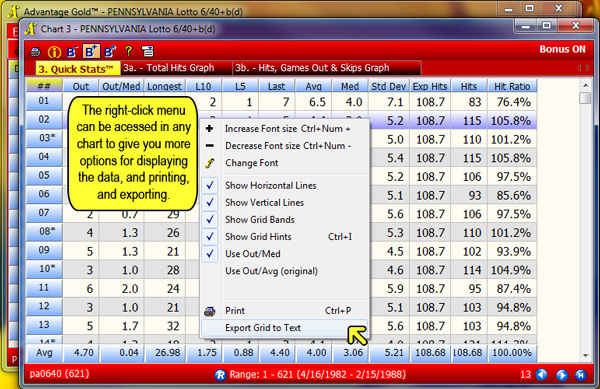Click the L10 column header
Screen dimensions: 600x389
point(203,86)
